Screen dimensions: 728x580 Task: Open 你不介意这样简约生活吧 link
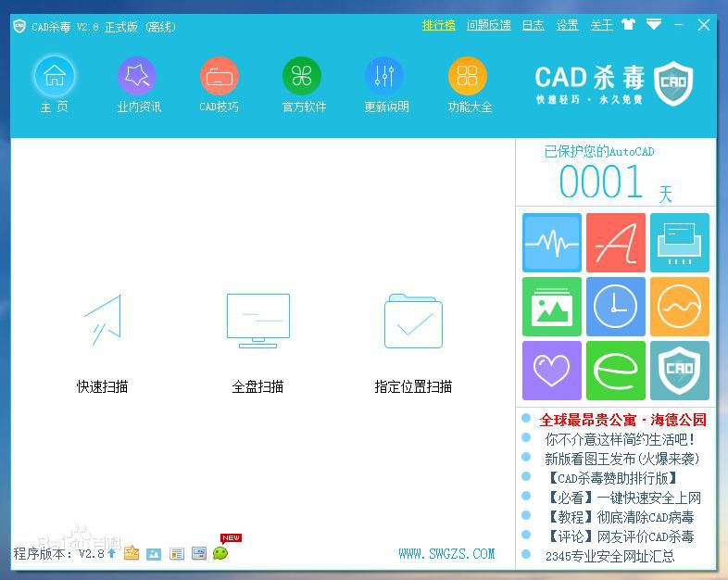pos(620,439)
